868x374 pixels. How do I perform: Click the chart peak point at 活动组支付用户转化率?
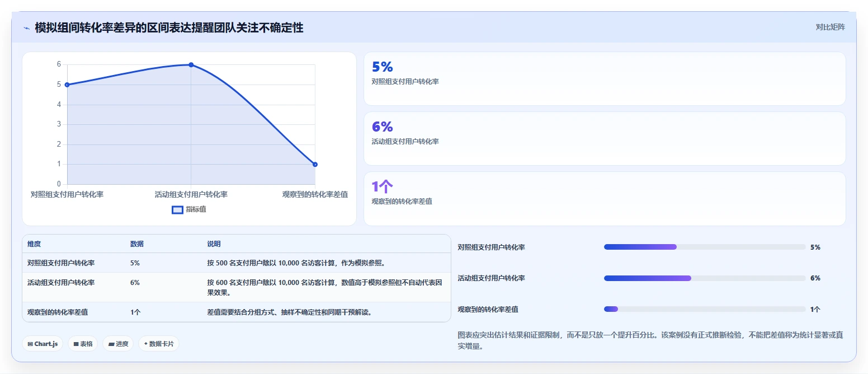(191, 65)
